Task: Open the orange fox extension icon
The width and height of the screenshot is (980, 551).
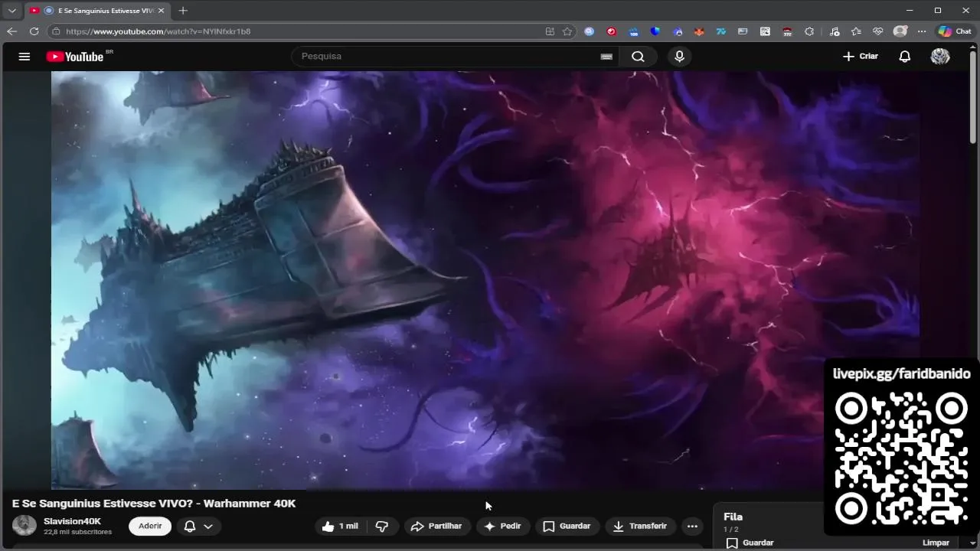Action: click(699, 31)
